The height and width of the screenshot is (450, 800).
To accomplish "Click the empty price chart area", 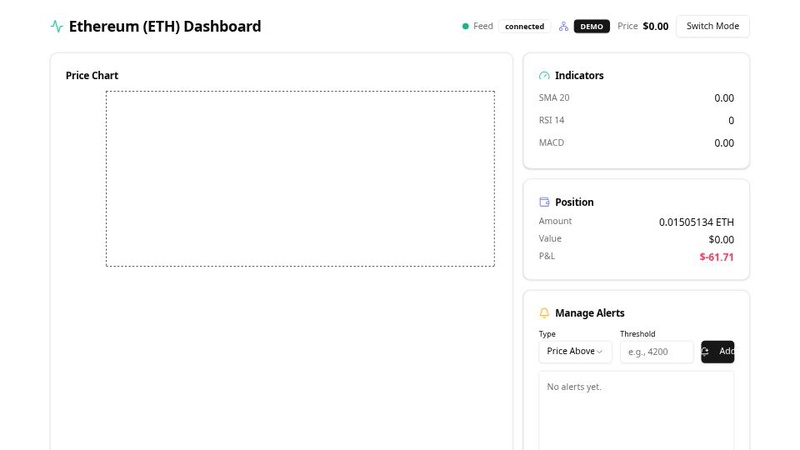I will (300, 179).
